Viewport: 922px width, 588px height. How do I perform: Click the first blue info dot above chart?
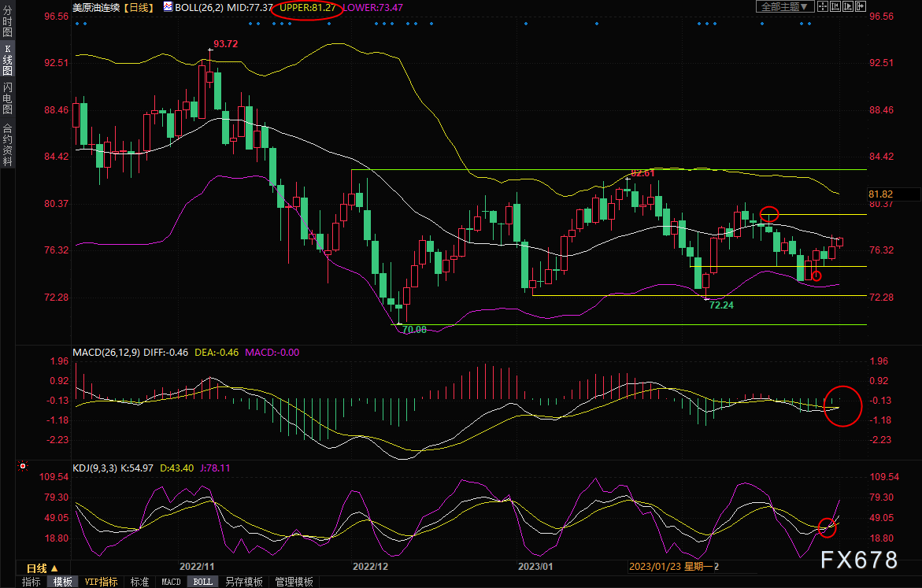(x=78, y=24)
